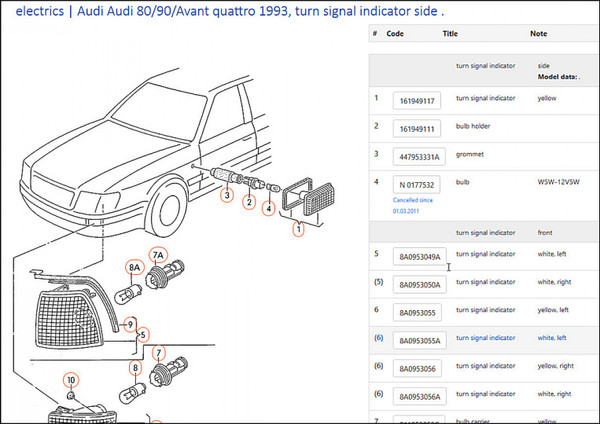Click callout 8 next to lower bulb
600x424 pixels.
click(135, 368)
